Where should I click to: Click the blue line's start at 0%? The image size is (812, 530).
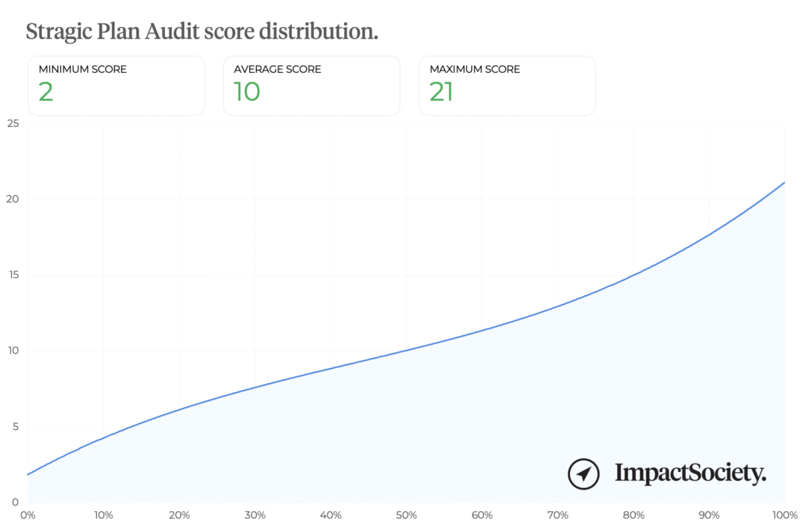coord(29,474)
